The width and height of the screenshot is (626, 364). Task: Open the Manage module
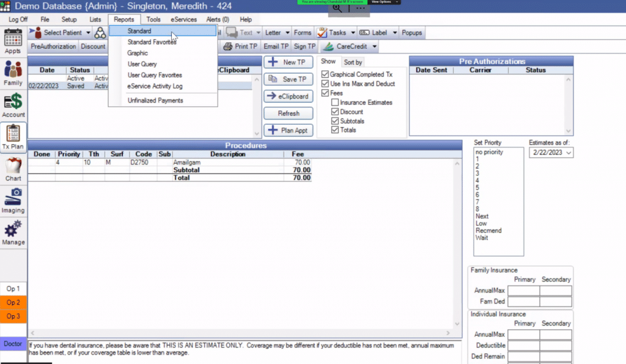pos(13,233)
